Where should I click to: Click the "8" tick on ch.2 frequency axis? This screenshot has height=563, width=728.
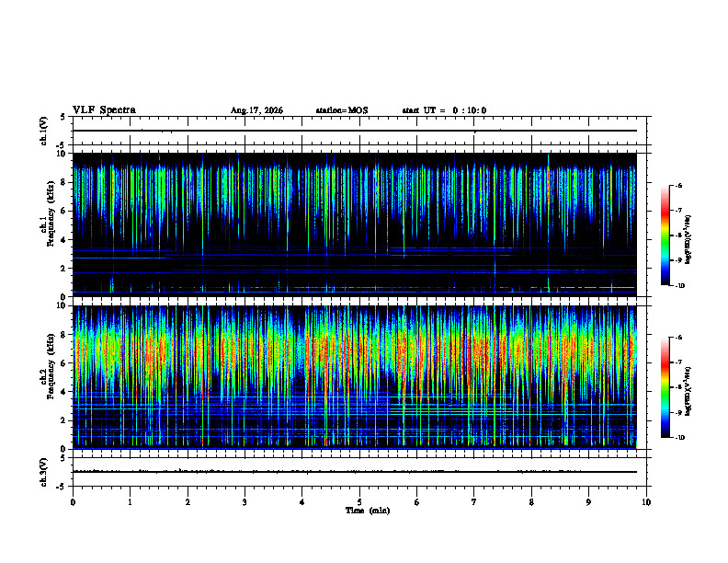pos(63,335)
